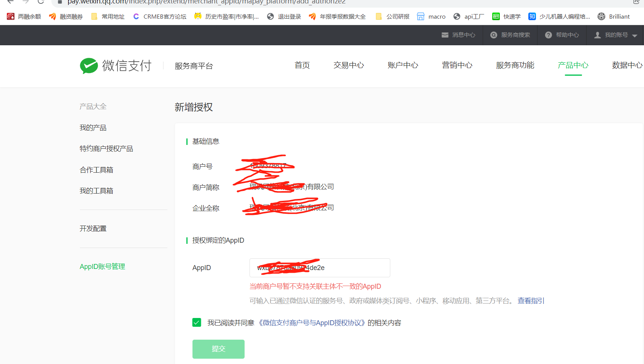Uncheck the 我已阅读并同意 agreement checkbox
Viewport: 644px width, 364px height.
coord(197,323)
